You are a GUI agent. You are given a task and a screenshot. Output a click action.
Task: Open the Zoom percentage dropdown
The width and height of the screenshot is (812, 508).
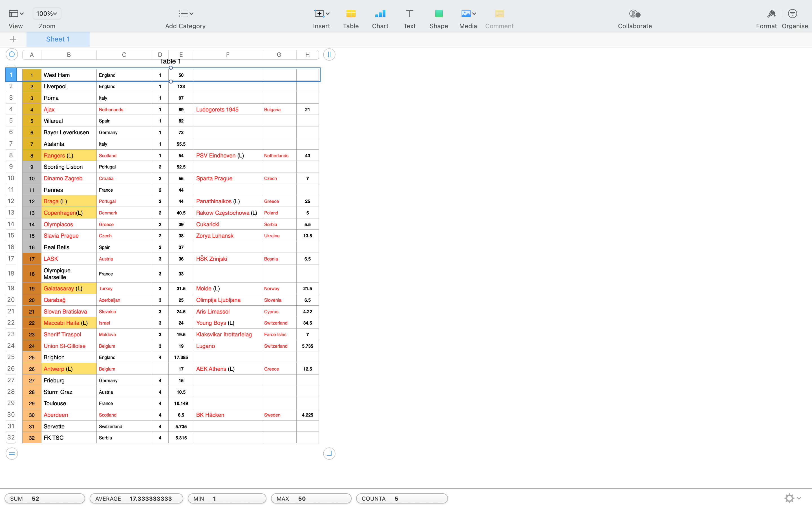47,14
